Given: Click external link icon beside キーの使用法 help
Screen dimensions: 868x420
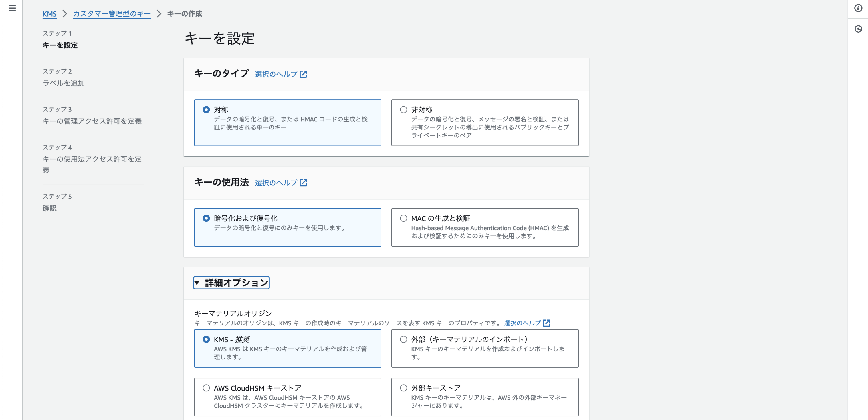Looking at the screenshot, I should click(303, 183).
